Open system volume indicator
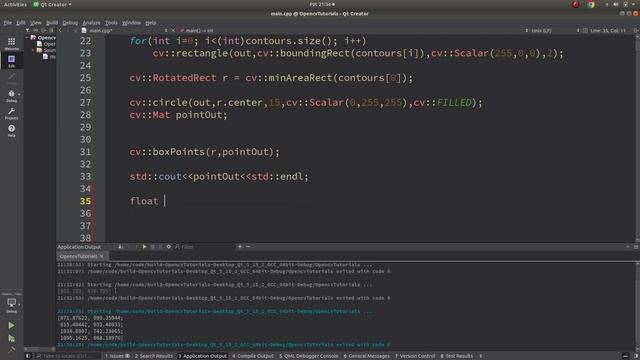Screen dimensions: 640x360 click(x=616, y=4)
